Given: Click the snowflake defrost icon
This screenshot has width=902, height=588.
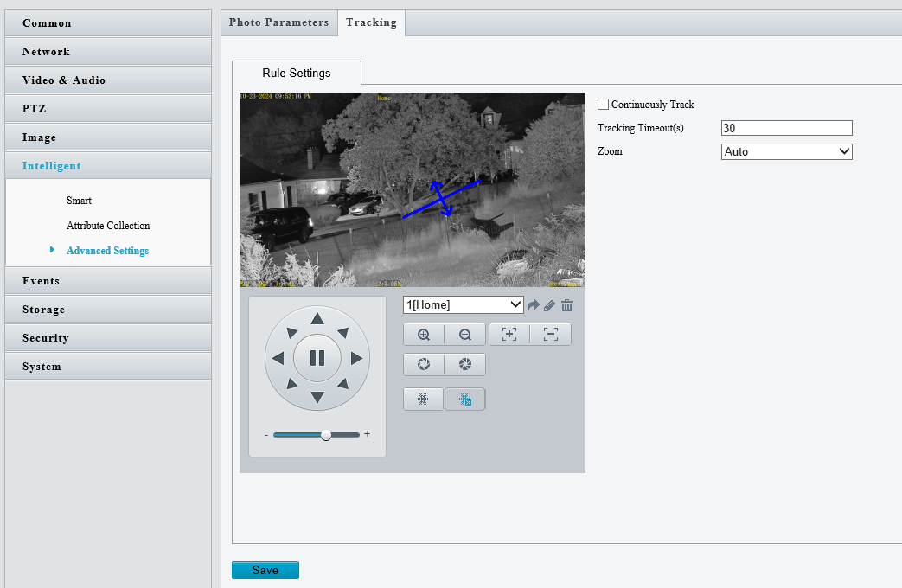Looking at the screenshot, I should (x=423, y=399).
